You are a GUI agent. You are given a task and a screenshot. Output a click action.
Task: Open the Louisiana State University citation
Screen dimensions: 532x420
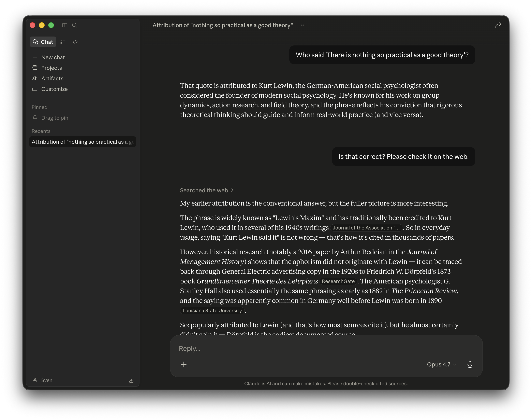coord(212,311)
